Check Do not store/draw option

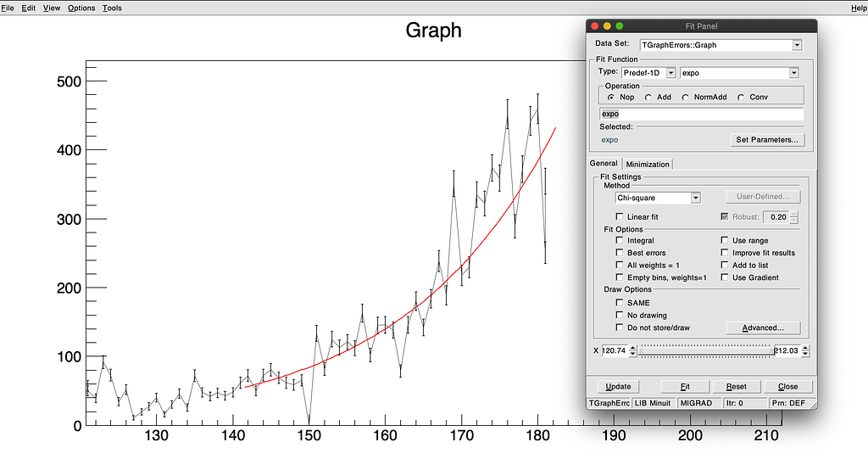coord(620,327)
